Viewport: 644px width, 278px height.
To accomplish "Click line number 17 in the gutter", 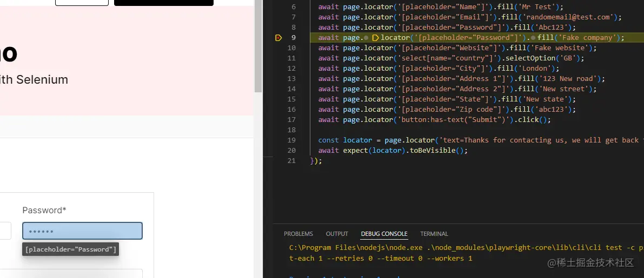I will (291, 120).
